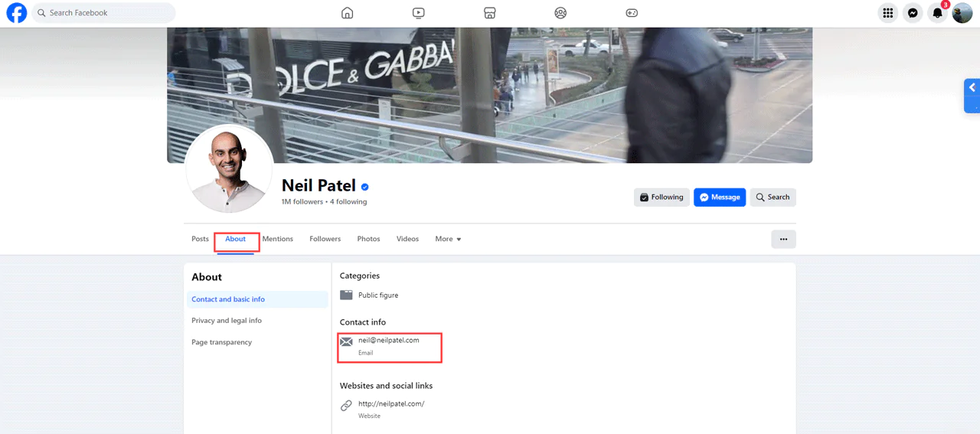Click the blue side panel arrow
980x434 pixels.
[972, 95]
